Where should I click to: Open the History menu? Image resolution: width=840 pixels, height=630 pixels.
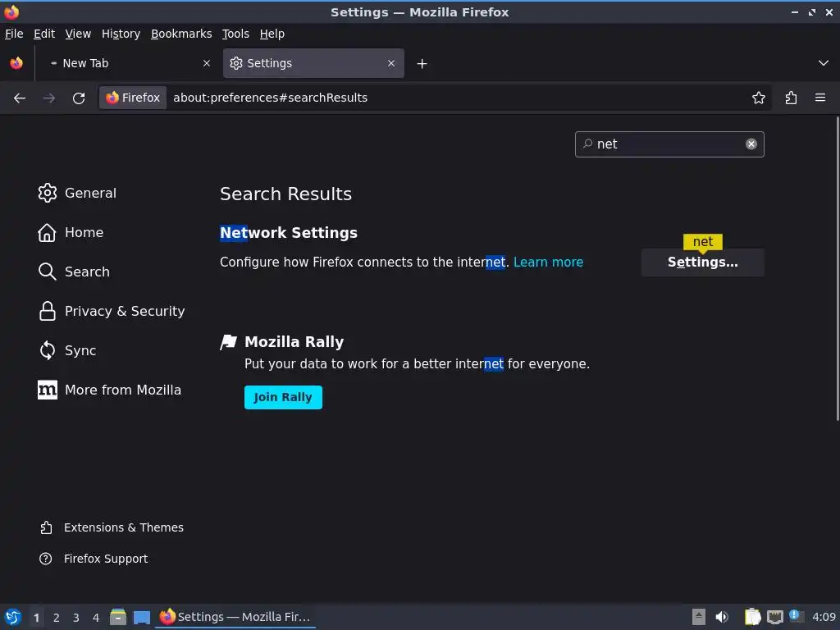[x=121, y=34]
